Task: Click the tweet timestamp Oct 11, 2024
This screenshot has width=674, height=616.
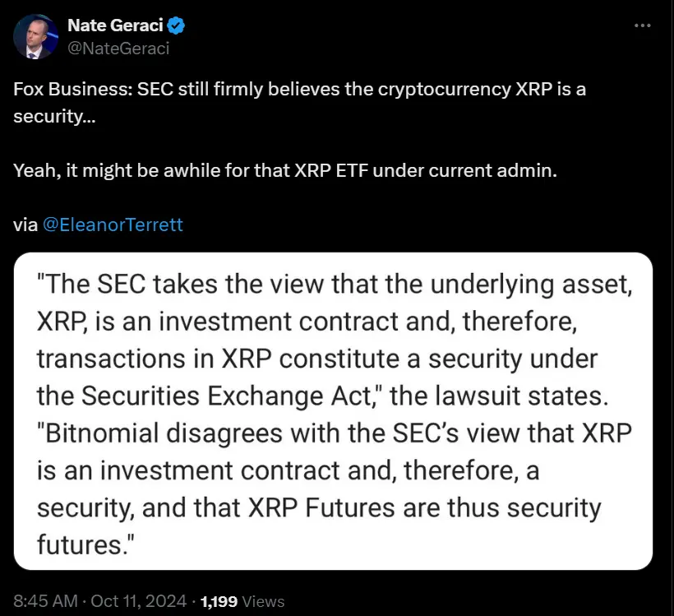Action: [114, 600]
